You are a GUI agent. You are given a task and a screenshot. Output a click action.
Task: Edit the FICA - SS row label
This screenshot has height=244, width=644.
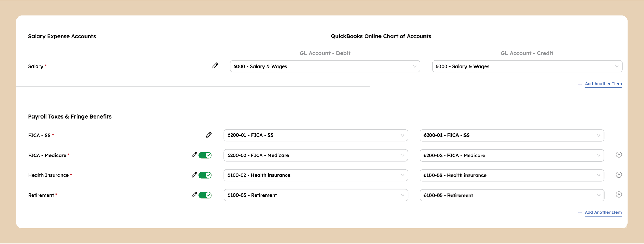209,135
